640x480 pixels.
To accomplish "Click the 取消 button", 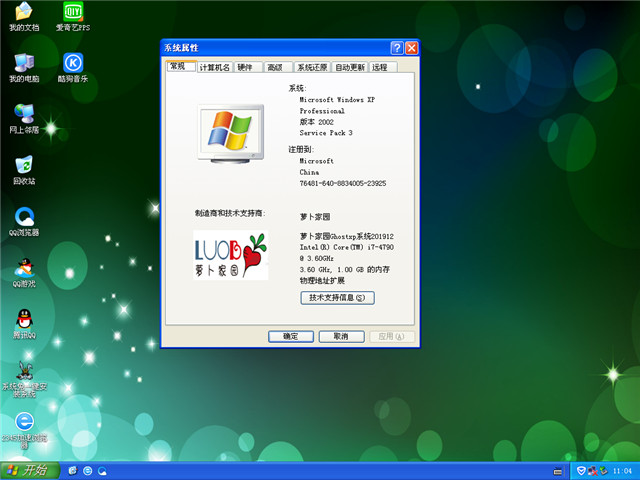I will [341, 336].
